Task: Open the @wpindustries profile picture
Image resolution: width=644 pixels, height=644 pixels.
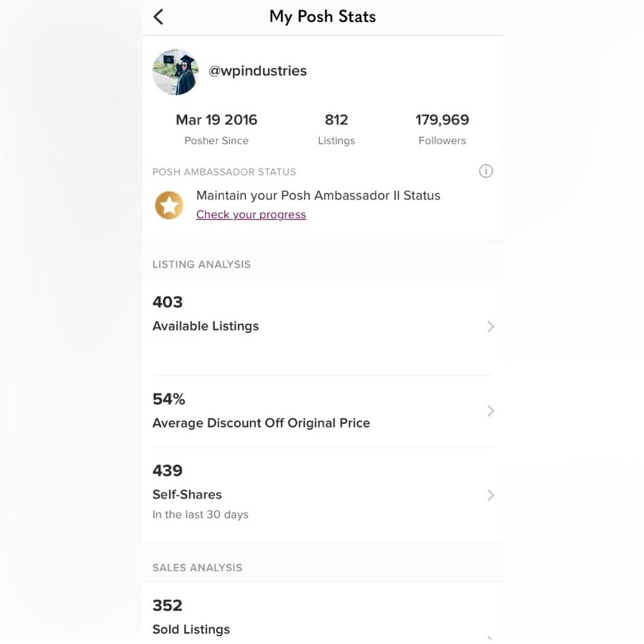Action: coord(175,71)
